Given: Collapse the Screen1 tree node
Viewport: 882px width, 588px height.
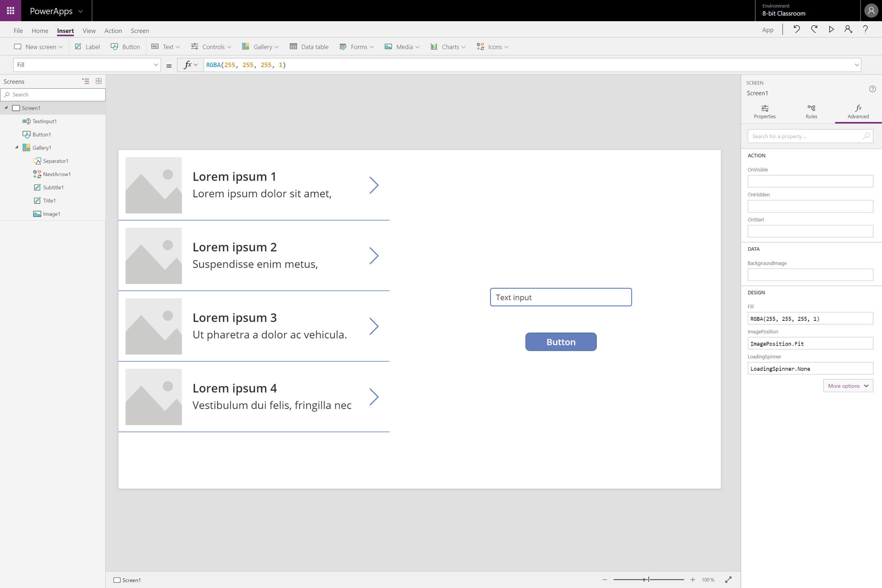Looking at the screenshot, I should click(x=6, y=107).
